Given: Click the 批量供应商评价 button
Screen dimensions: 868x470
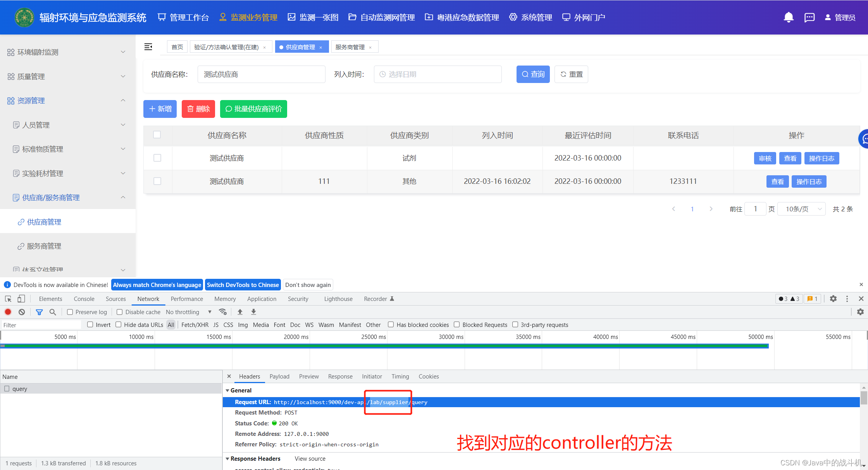Looking at the screenshot, I should pos(253,109).
